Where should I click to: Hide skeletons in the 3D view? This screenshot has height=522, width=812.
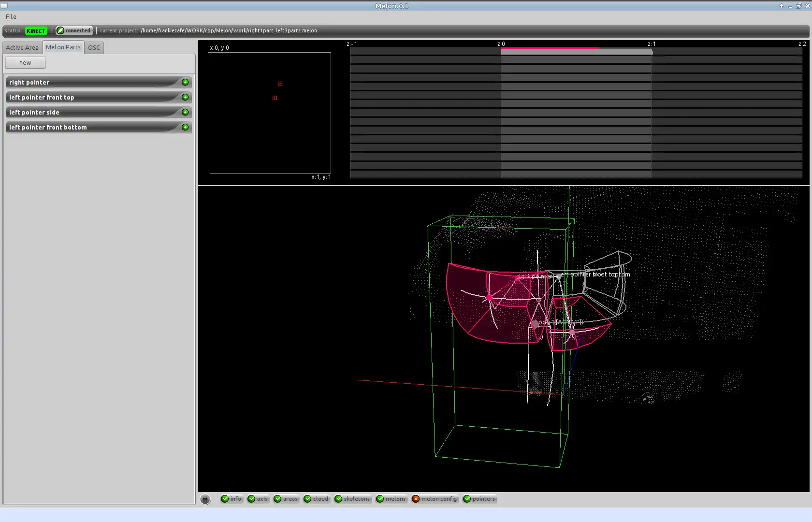click(352, 499)
